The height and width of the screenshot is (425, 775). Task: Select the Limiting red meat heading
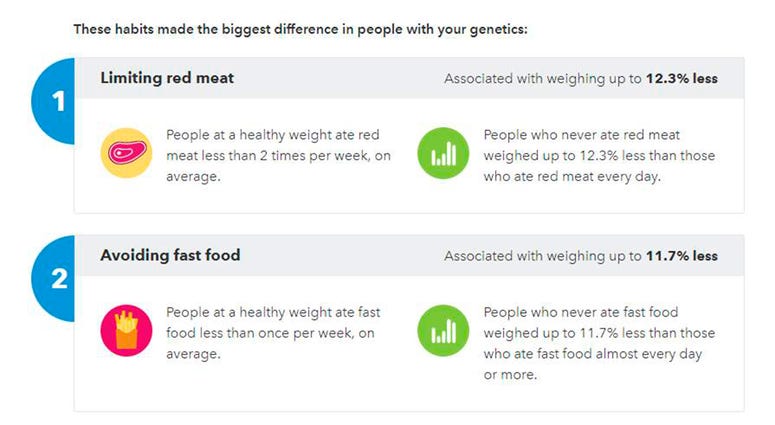click(167, 78)
